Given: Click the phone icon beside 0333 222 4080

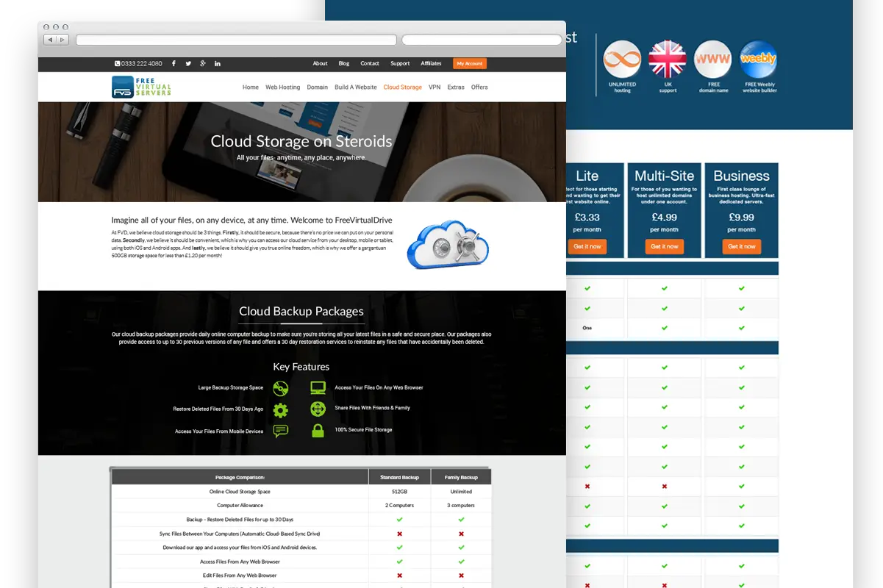Looking at the screenshot, I should (x=118, y=64).
